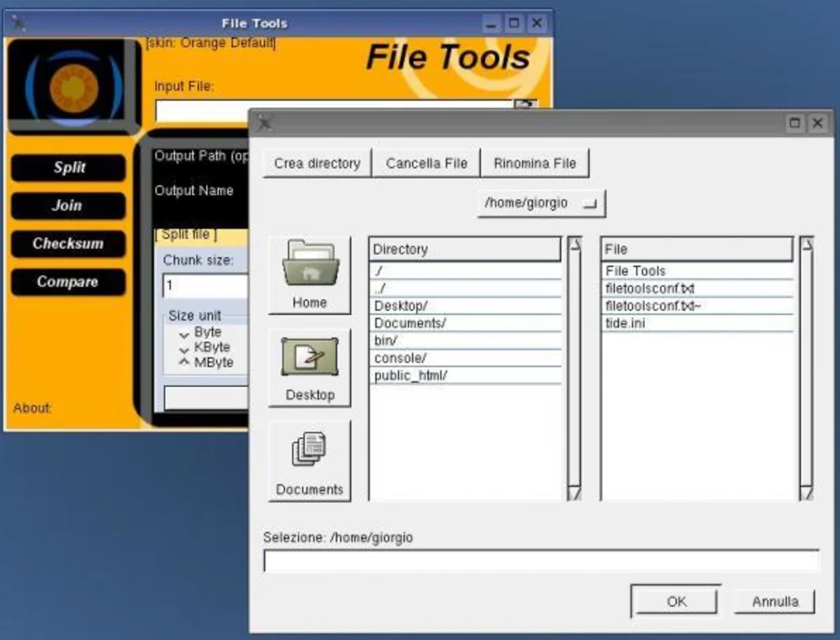Image resolution: width=840 pixels, height=640 pixels.
Task: Switch to the Compare function
Action: 69,282
